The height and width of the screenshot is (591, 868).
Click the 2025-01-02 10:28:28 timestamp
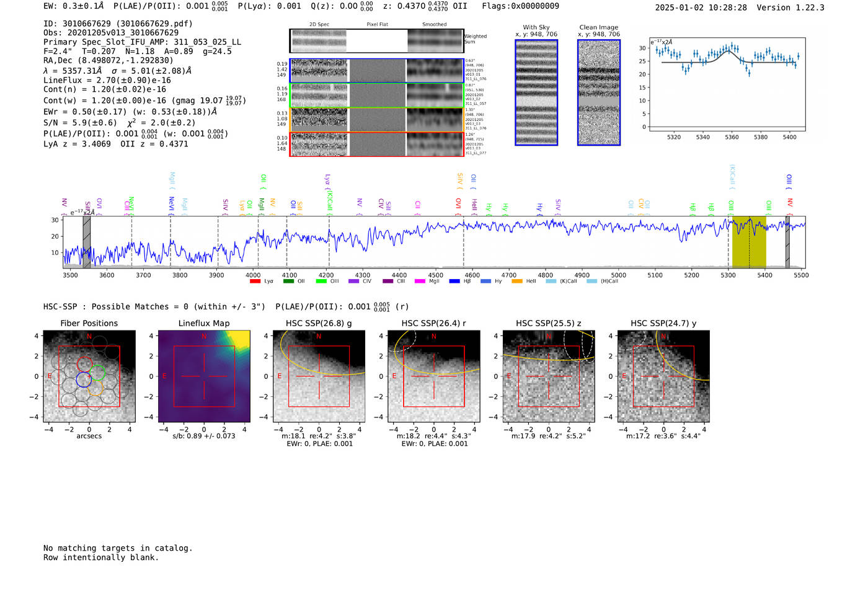(x=701, y=7)
